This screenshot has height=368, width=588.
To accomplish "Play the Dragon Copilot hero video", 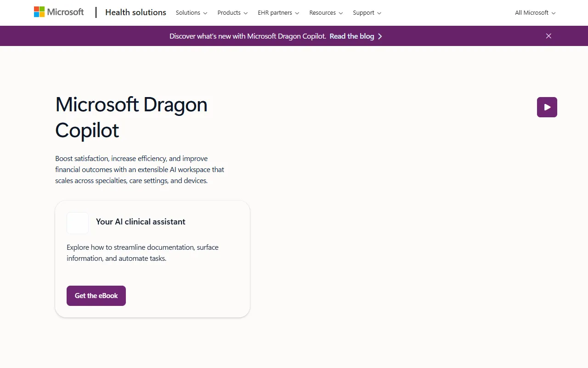I will pos(547,107).
